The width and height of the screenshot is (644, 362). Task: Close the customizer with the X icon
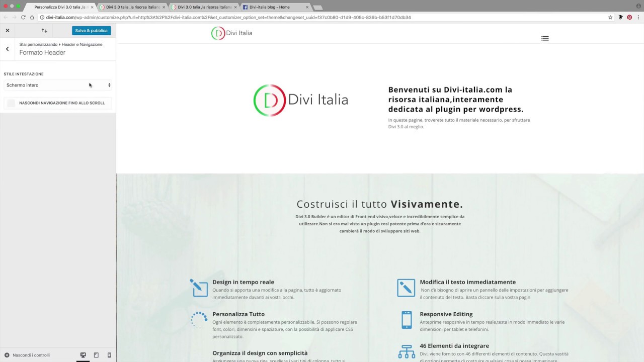8,31
